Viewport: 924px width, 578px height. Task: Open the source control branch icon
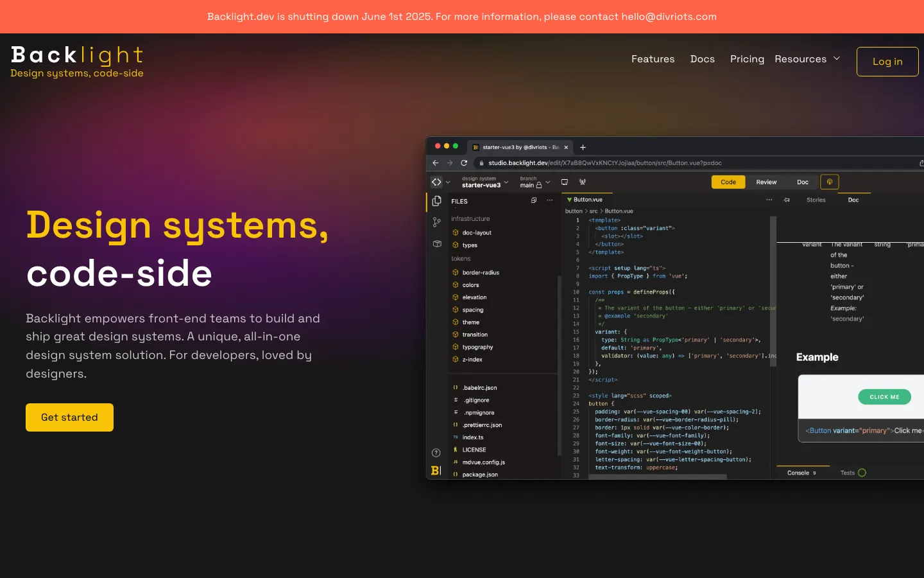(x=436, y=222)
